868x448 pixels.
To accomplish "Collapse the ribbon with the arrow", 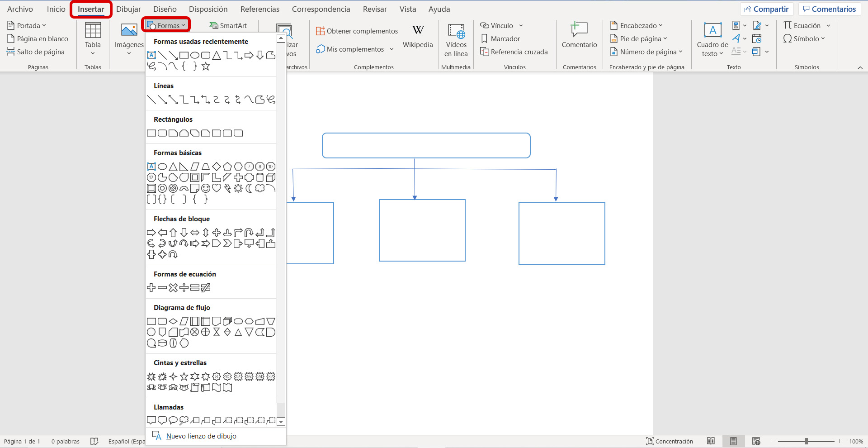I will 860,67.
